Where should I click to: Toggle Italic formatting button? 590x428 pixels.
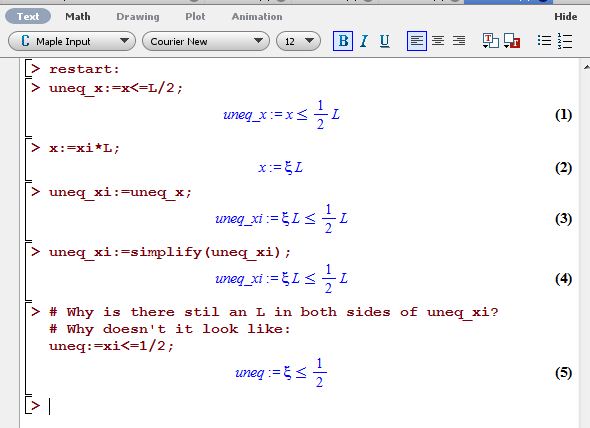(364, 41)
